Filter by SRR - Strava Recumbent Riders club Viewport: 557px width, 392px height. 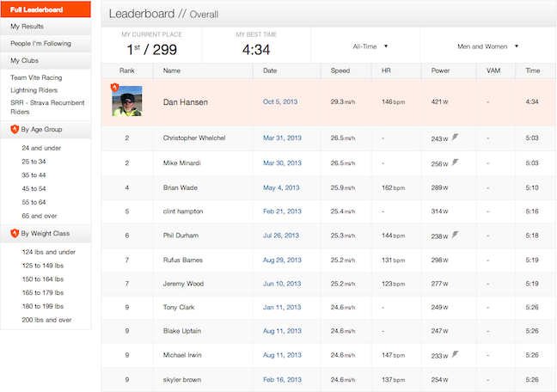[x=47, y=107]
